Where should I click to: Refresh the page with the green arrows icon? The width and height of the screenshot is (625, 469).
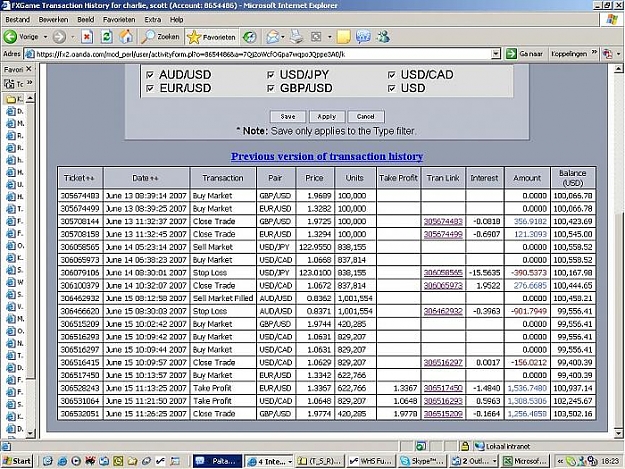coord(106,37)
